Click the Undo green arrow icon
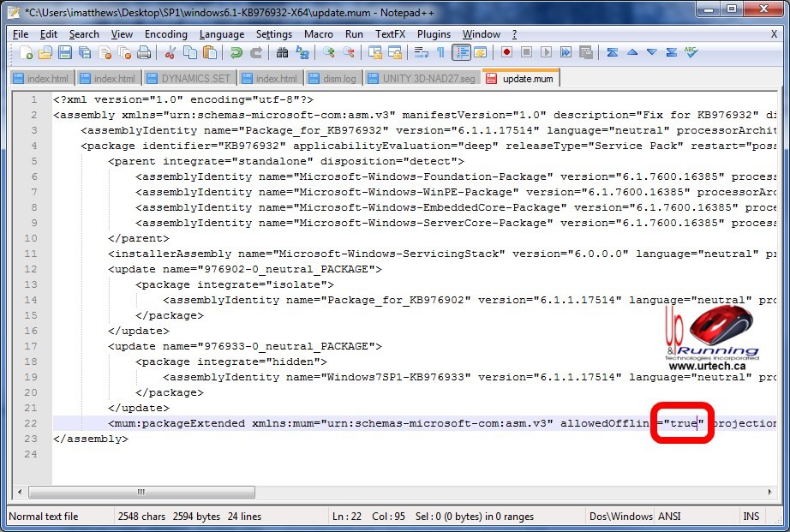 click(236, 53)
